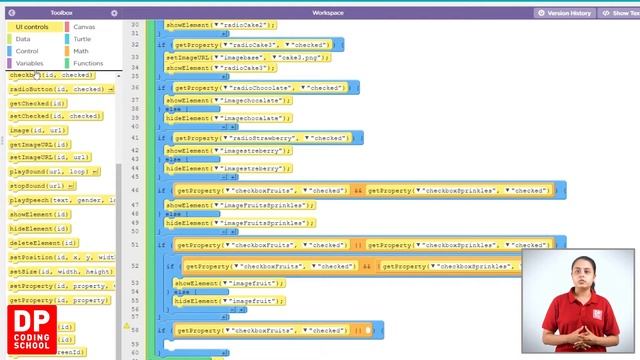Click the plus icon on line 45
Viewport: 640px width, 360px height.
[233, 177]
